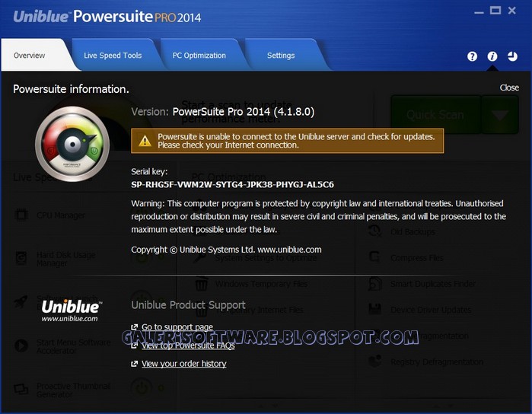Click Proactive Thumbnail Generator icon

(21, 389)
